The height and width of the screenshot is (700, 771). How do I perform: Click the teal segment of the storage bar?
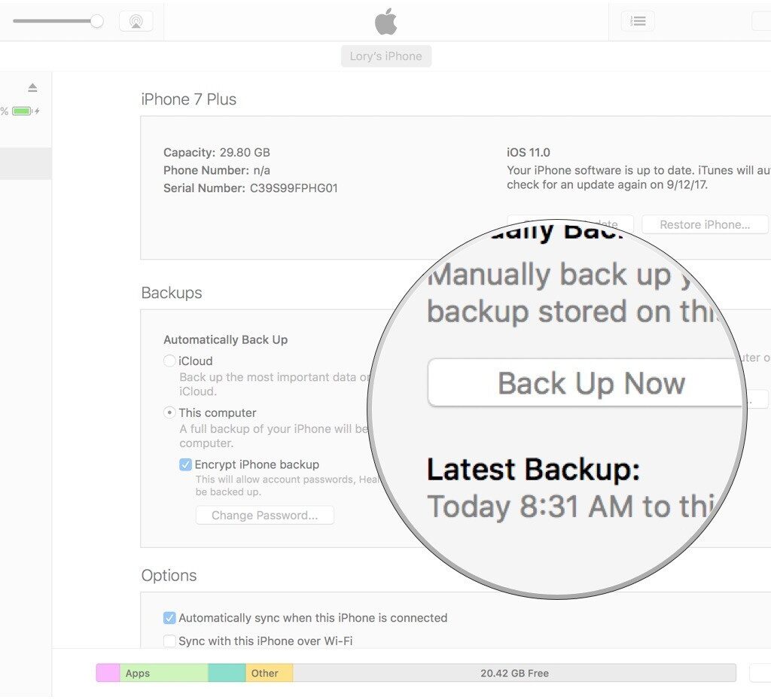(x=227, y=673)
